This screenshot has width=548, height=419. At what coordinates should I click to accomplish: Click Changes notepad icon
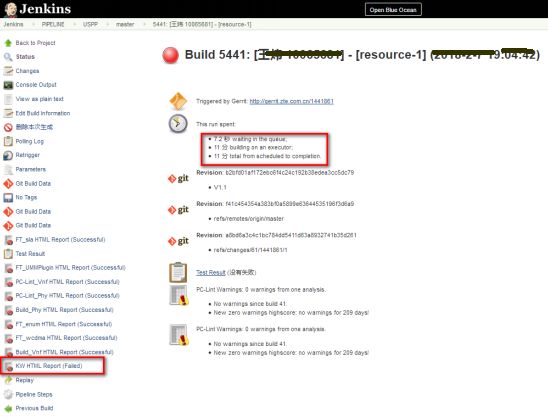click(x=8, y=71)
